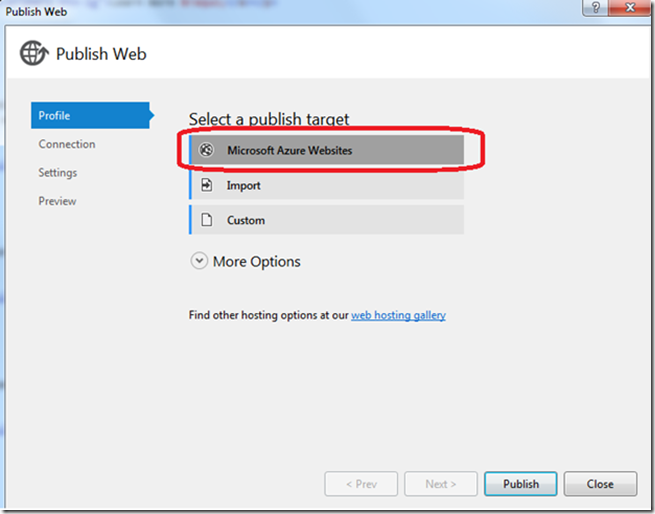The height and width of the screenshot is (514, 655).
Task: Click the Close button
Action: click(600, 484)
